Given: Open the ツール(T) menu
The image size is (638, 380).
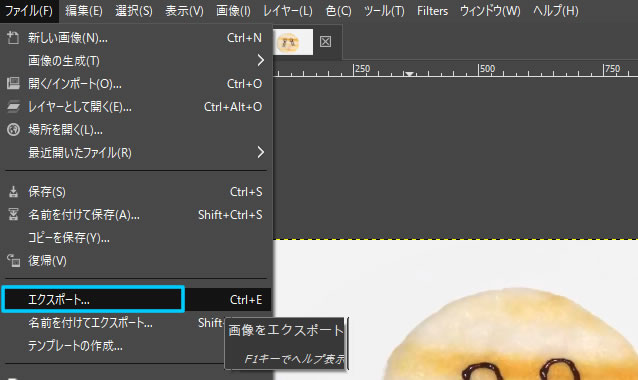Looking at the screenshot, I should coord(384,11).
